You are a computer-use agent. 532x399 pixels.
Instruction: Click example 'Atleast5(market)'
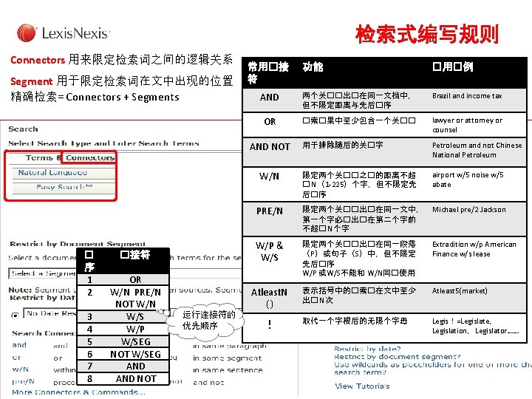tap(460, 291)
